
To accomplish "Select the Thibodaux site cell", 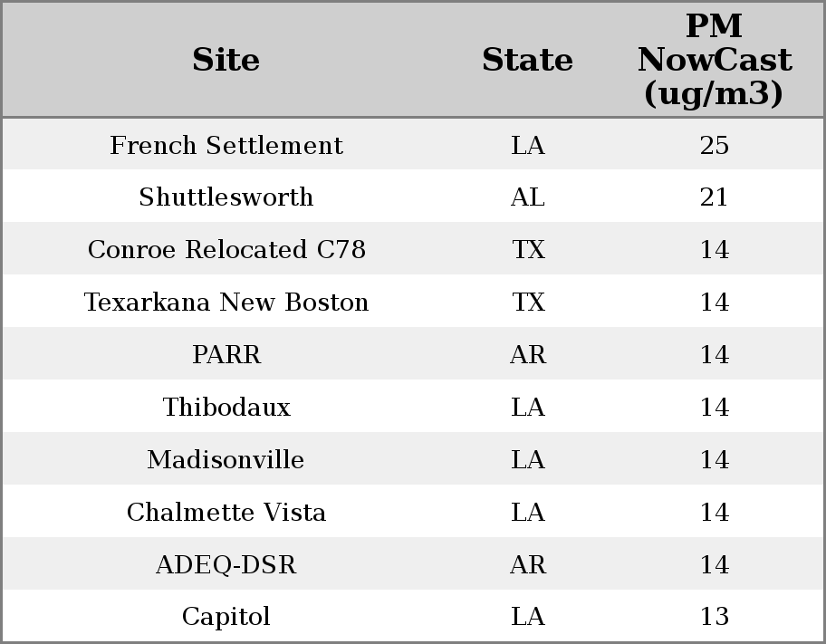I will [x=226, y=407].
